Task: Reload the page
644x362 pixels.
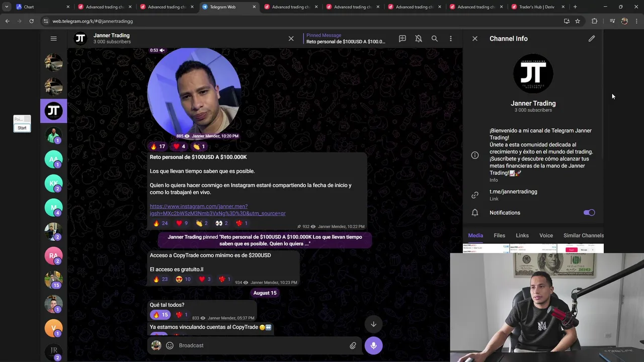Action: (31, 21)
